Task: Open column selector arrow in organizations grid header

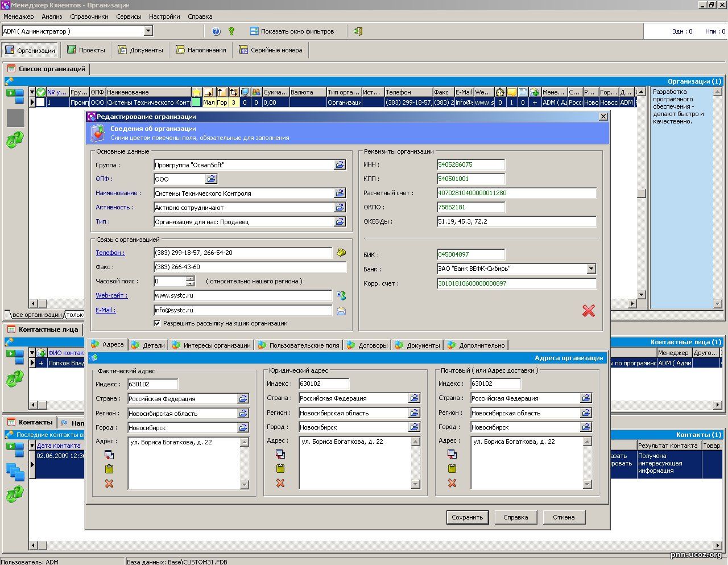Action: click(32, 92)
